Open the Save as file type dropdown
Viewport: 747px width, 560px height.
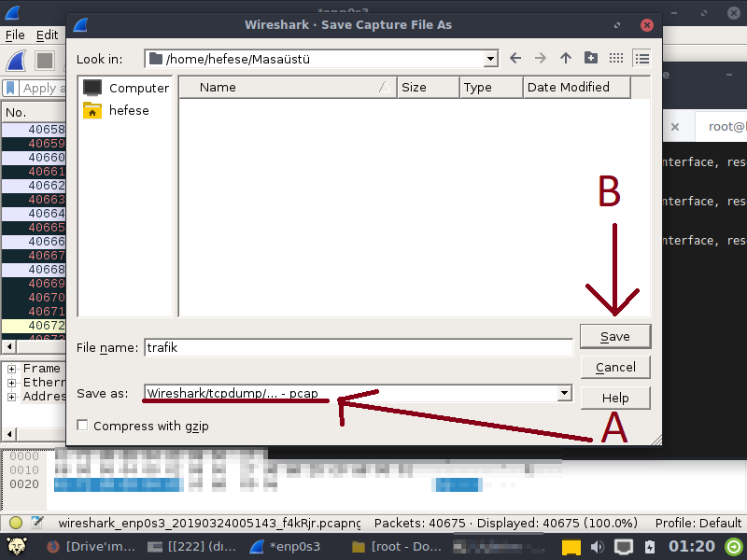(x=565, y=393)
